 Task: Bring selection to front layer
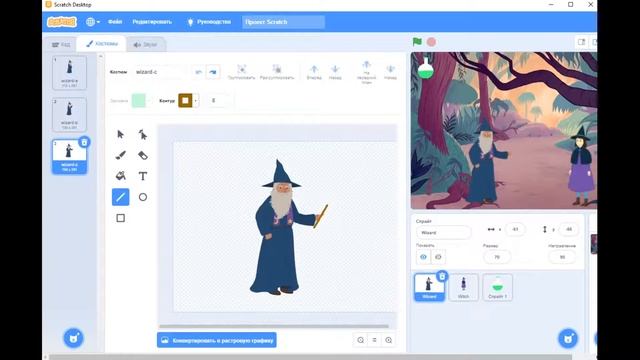pos(366,72)
